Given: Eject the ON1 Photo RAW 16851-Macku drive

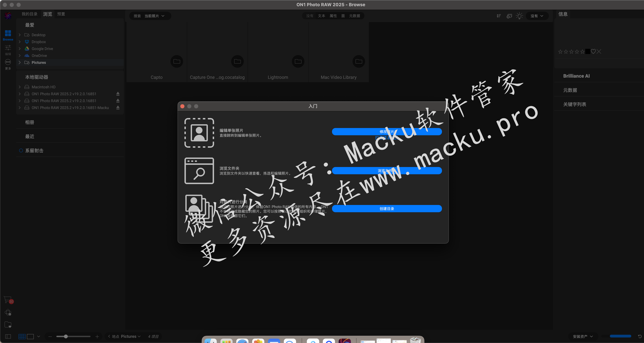Looking at the screenshot, I should pyautogui.click(x=118, y=108).
